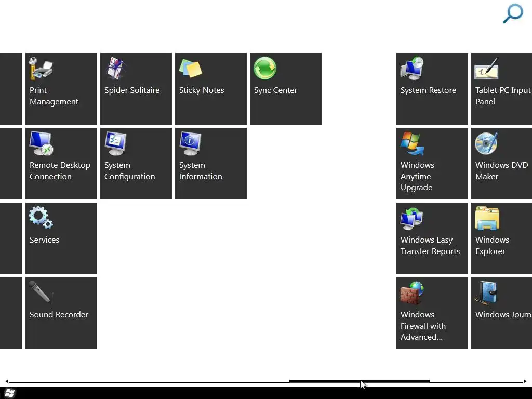This screenshot has height=399, width=532.
Task: Click the "Sound Recorder" label
Action: (x=59, y=314)
